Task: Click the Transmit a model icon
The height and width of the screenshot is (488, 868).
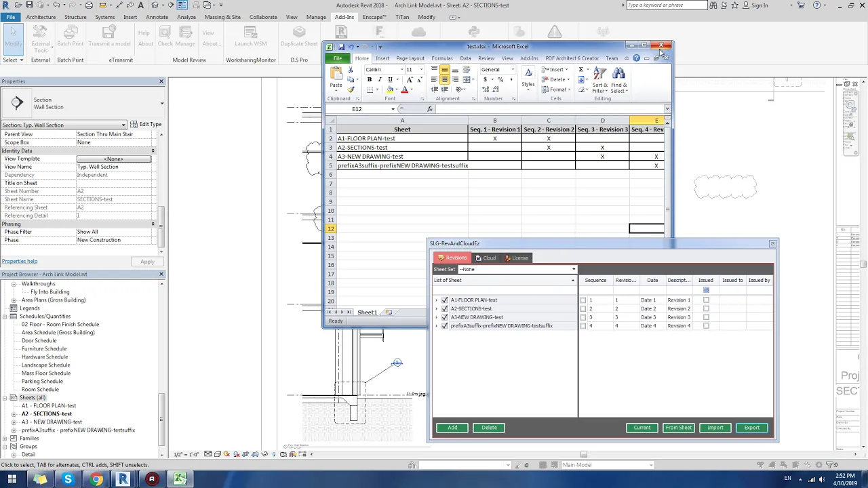Action: 108,33
